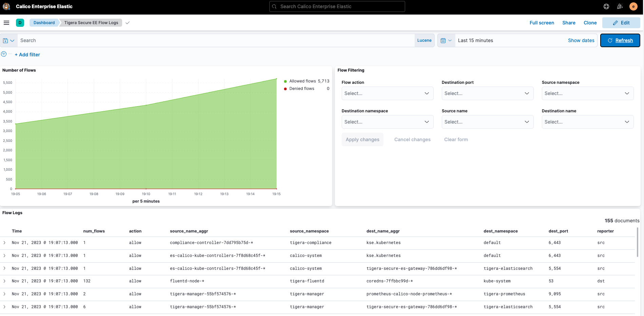Open the Flow action dropdown
644x316 pixels.
pos(387,93)
